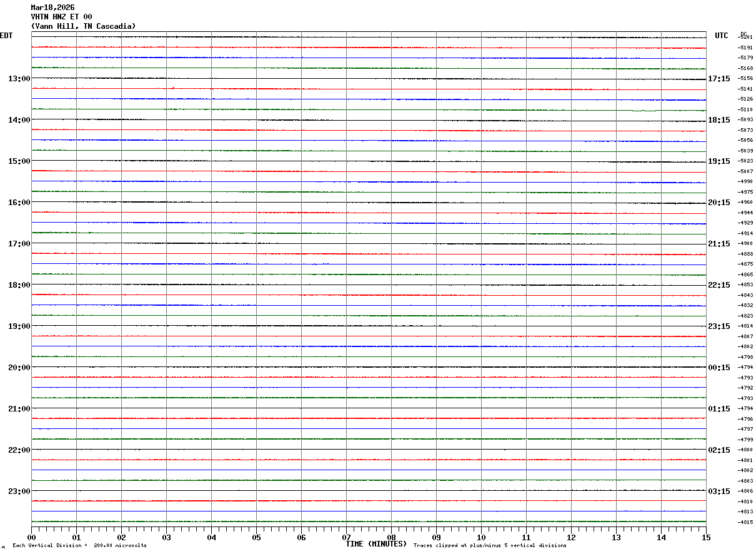
Task: Click the DC offset value -4853
Action: click(x=745, y=285)
